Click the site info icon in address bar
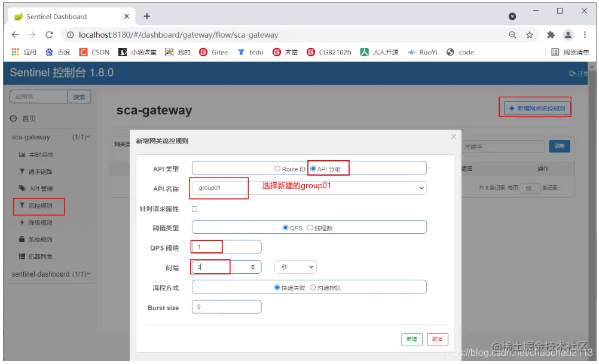 tap(71, 35)
